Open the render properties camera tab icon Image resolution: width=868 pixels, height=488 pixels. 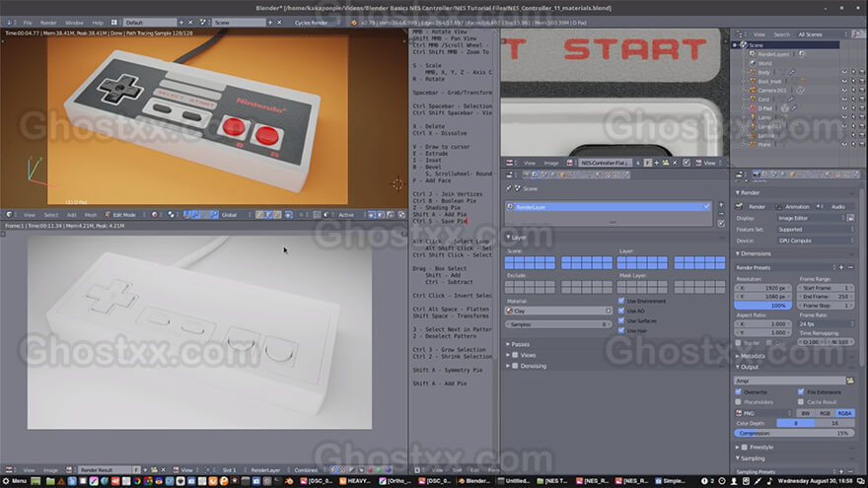coord(757,174)
